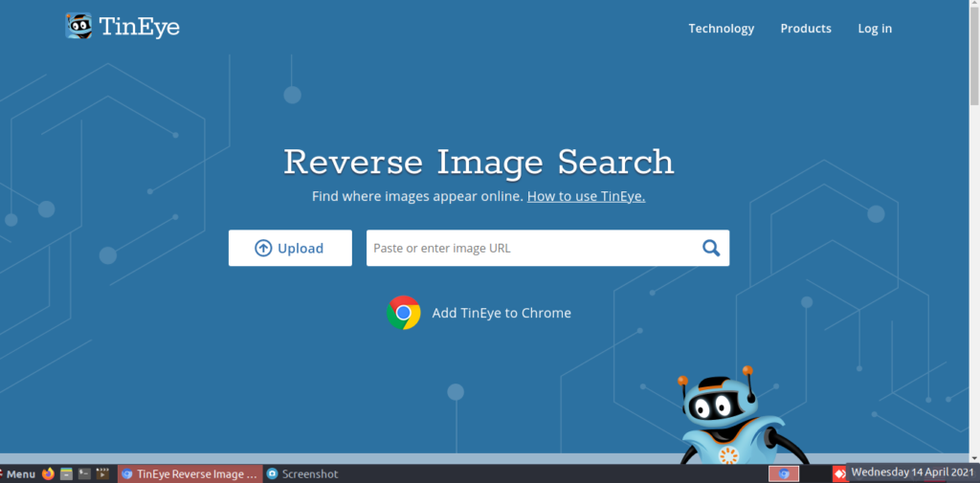980x483 pixels.
Task: Click Add TinEye to Chrome
Action: click(x=501, y=313)
